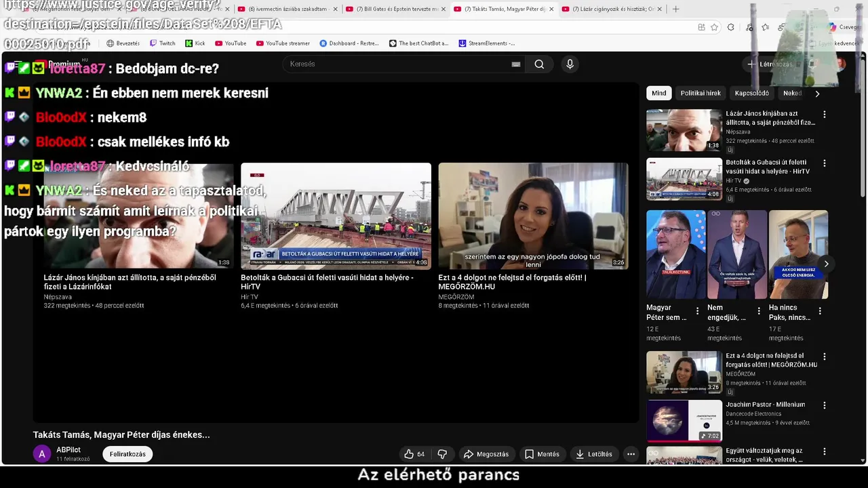Select the Mind filter chip

[x=658, y=94]
